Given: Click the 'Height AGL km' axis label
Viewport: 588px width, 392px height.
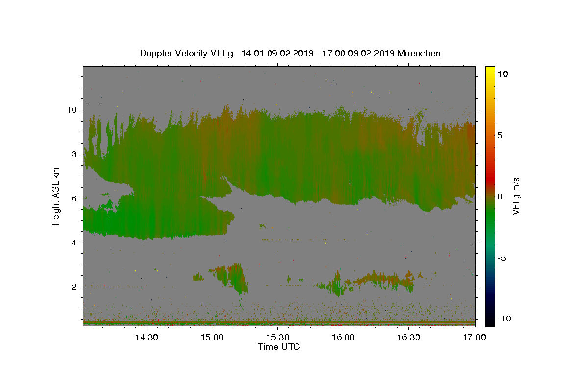Looking at the screenshot, I should pos(56,196).
